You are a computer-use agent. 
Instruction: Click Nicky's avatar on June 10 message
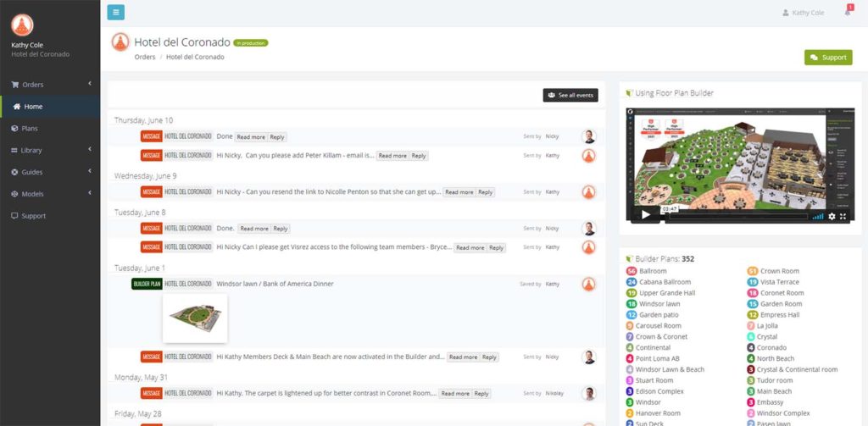(x=589, y=136)
